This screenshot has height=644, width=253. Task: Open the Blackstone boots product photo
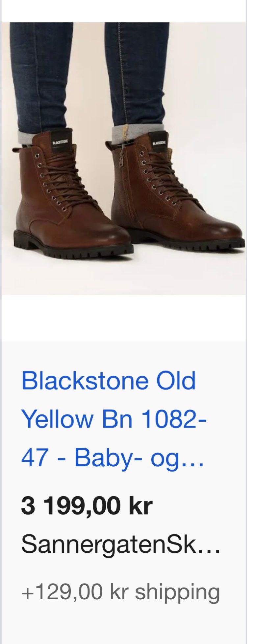124,158
